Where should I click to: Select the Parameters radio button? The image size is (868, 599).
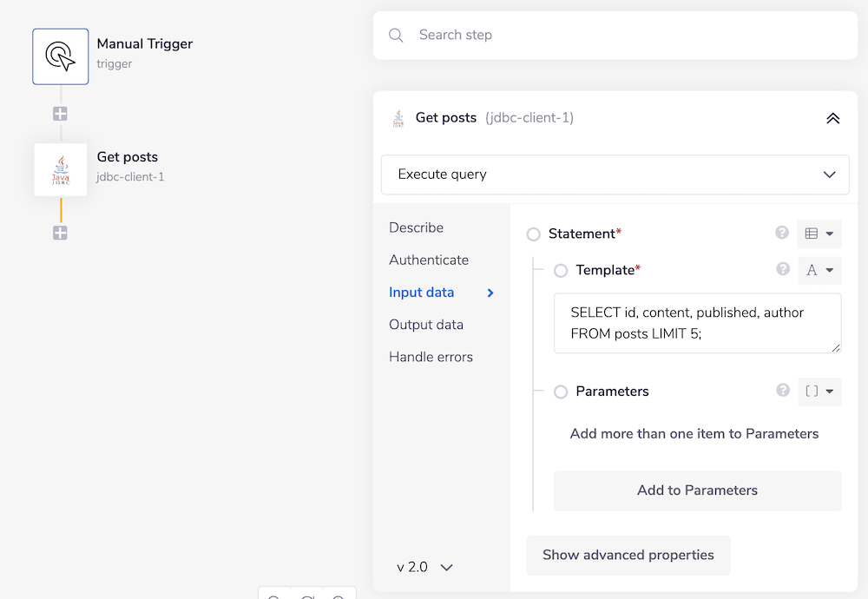coord(561,392)
